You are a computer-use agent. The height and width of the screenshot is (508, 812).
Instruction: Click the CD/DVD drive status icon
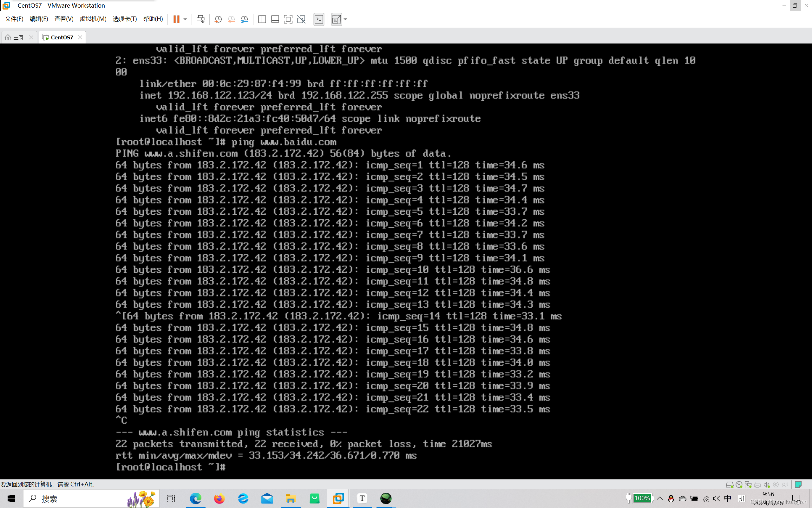[739, 485]
